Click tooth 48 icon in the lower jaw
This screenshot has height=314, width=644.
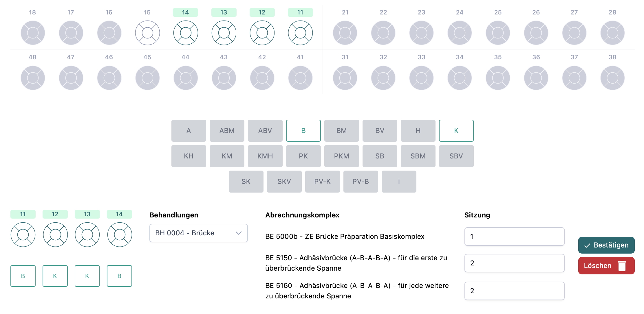[33, 78]
